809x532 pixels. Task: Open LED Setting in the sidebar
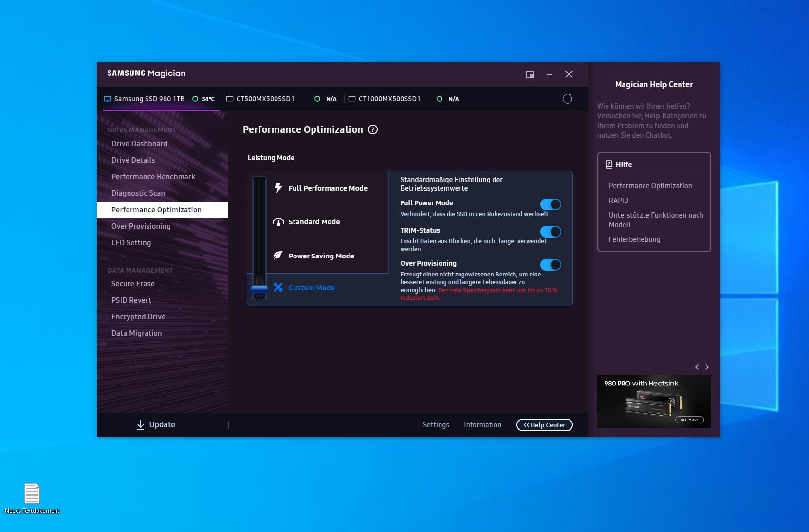131,243
